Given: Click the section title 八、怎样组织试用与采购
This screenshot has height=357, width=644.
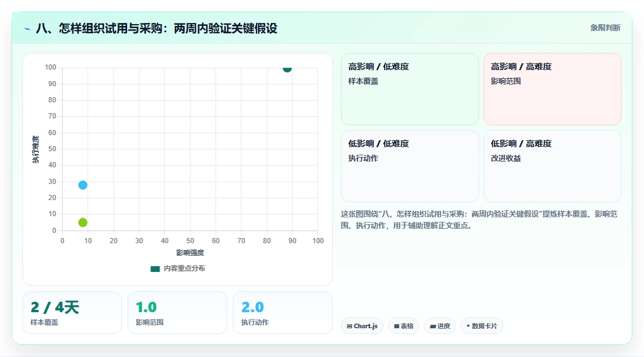Looking at the screenshot, I should coord(156,28).
